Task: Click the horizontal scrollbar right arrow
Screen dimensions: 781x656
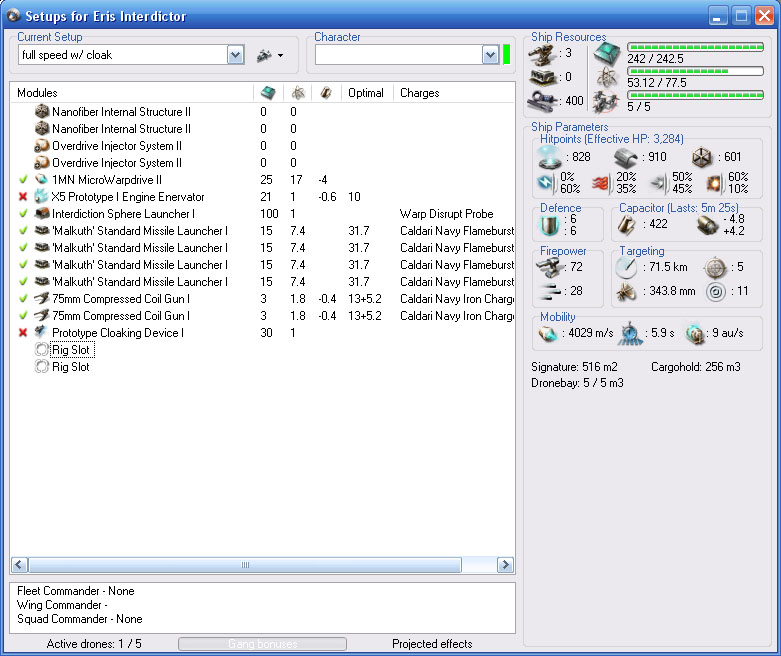Action: 506,564
